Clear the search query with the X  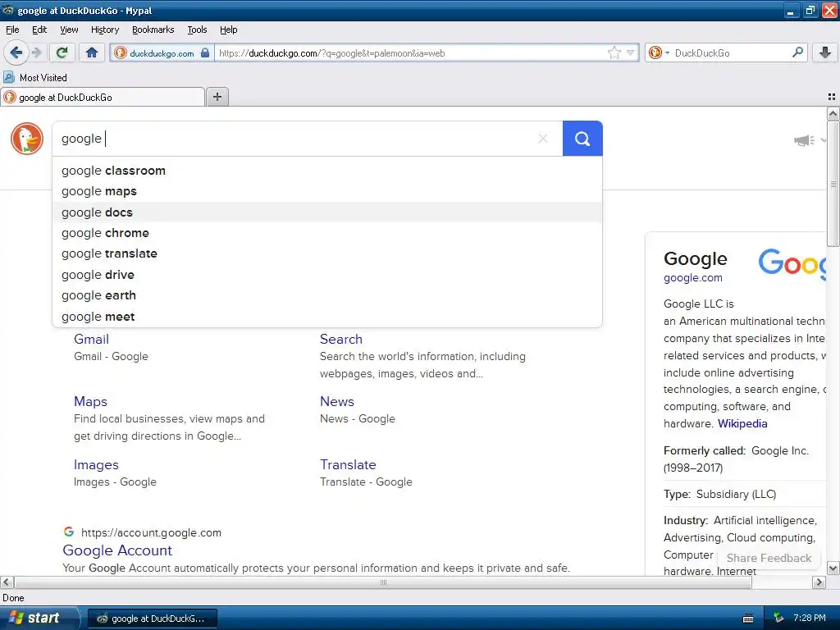[543, 139]
